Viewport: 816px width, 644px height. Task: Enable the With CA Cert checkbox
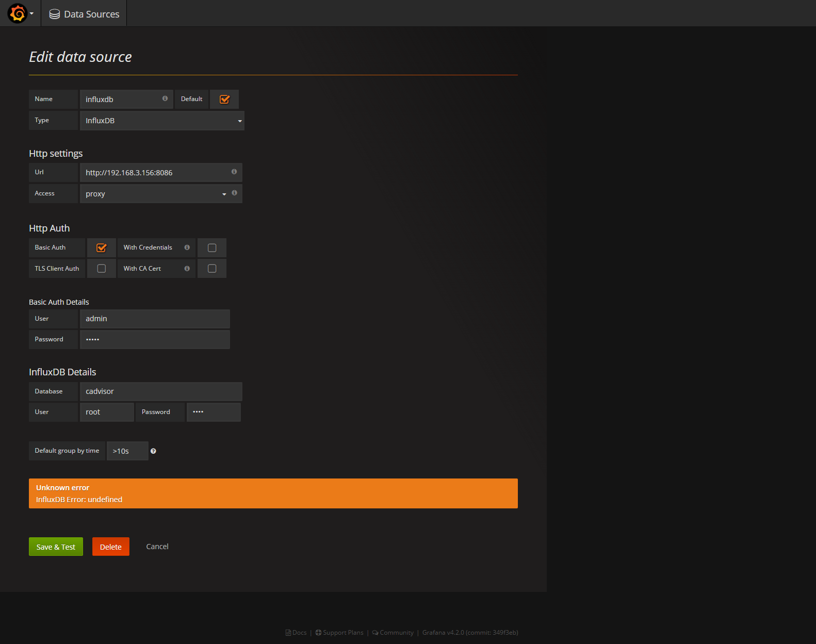coord(212,269)
